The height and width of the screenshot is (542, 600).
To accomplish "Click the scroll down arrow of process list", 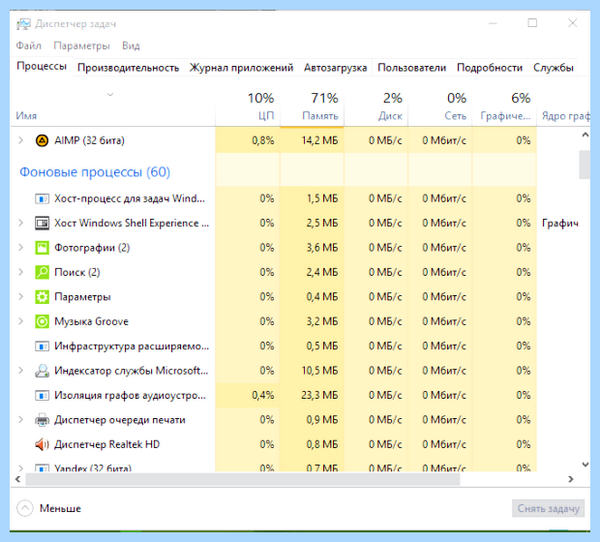I will click(x=585, y=465).
